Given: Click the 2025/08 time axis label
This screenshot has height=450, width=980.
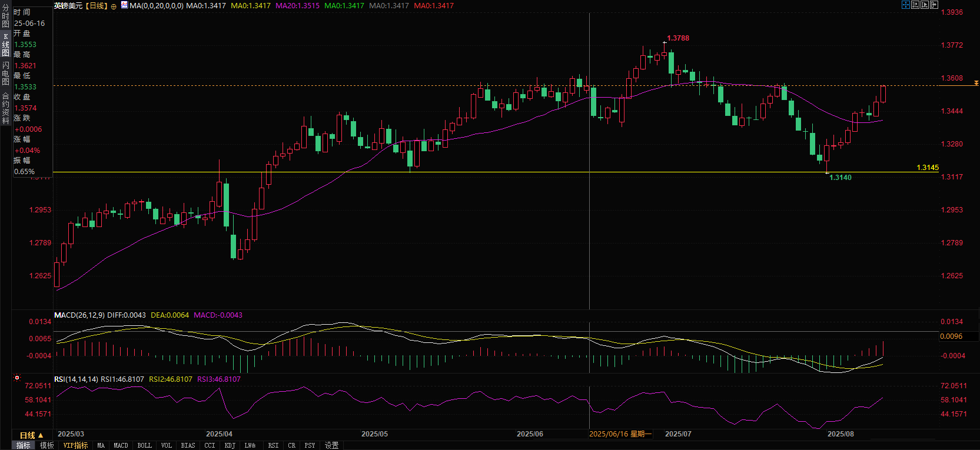Looking at the screenshot, I should pos(841,434).
